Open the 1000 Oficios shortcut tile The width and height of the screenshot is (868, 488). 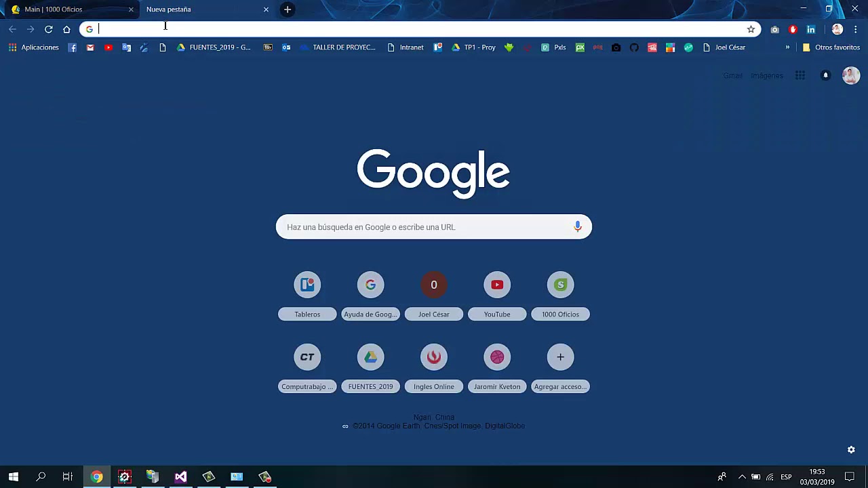pyautogui.click(x=560, y=296)
